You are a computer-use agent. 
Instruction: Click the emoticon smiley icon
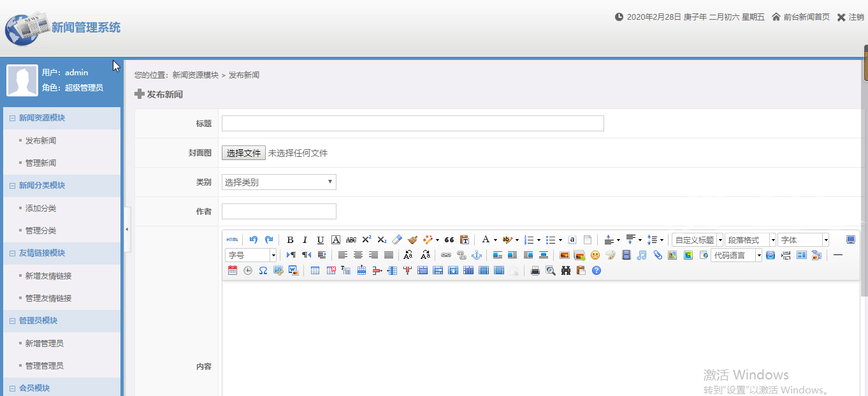[595, 255]
